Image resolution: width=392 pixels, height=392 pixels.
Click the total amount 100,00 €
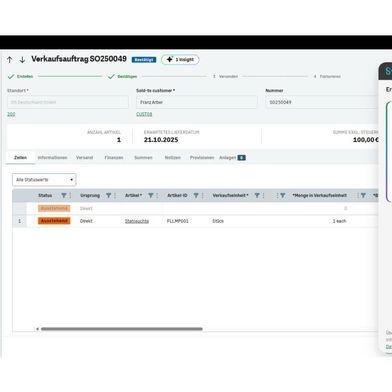[366, 140]
